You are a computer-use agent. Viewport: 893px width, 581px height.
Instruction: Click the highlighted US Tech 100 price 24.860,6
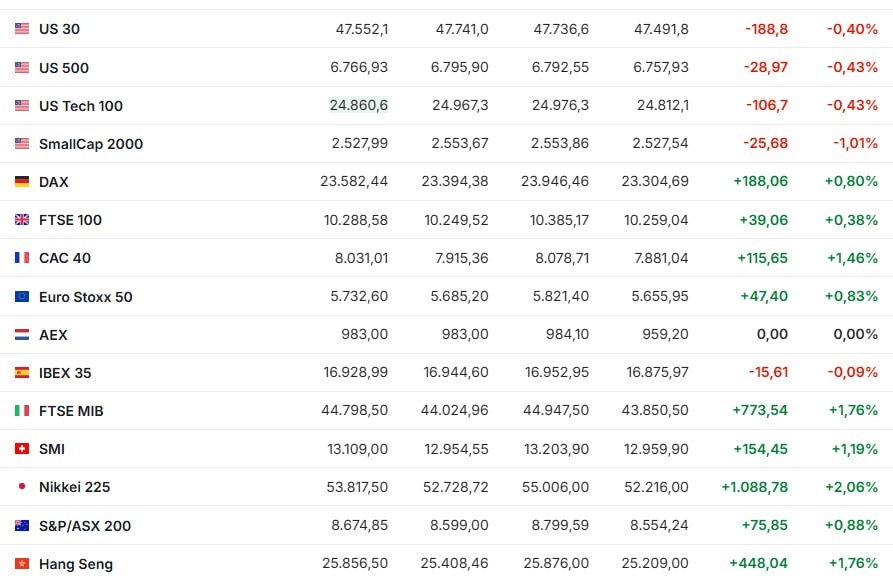click(x=359, y=105)
